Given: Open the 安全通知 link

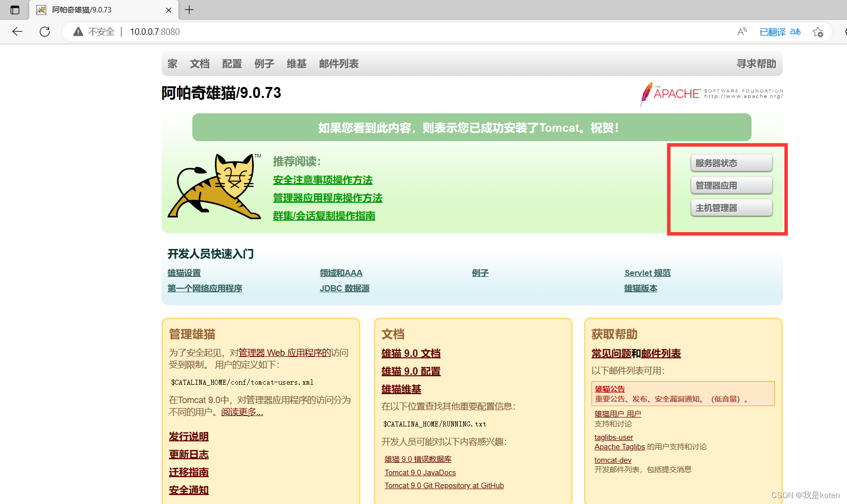Looking at the screenshot, I should (x=189, y=490).
